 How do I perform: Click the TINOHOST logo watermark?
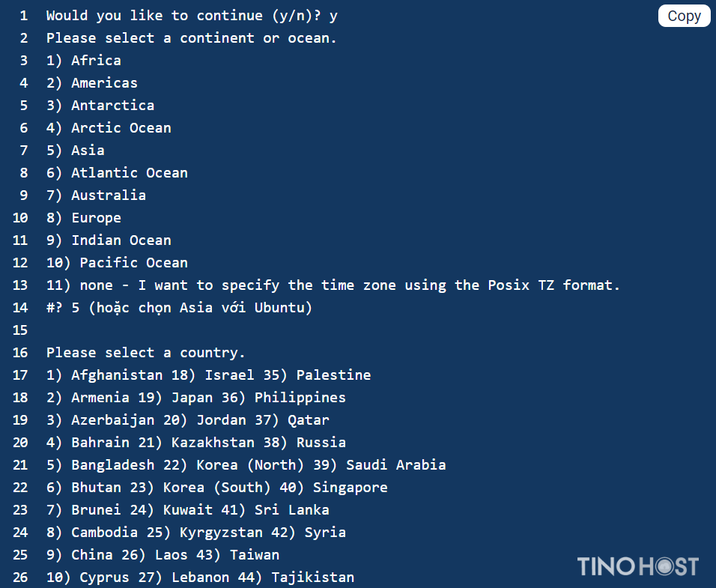click(637, 566)
